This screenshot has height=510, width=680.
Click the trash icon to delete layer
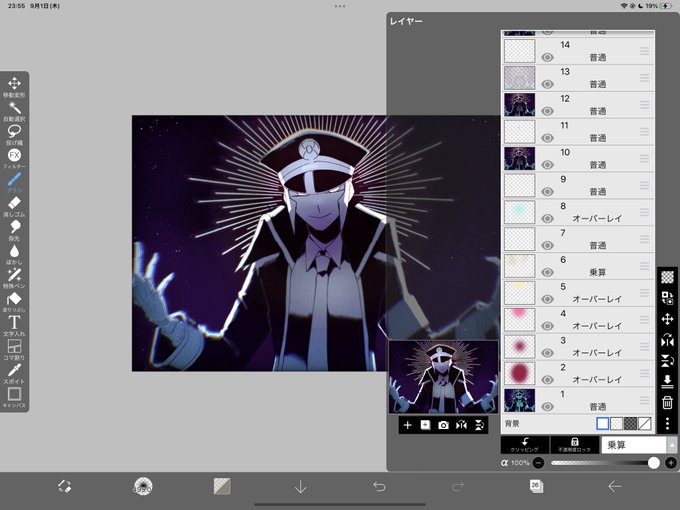click(x=667, y=403)
